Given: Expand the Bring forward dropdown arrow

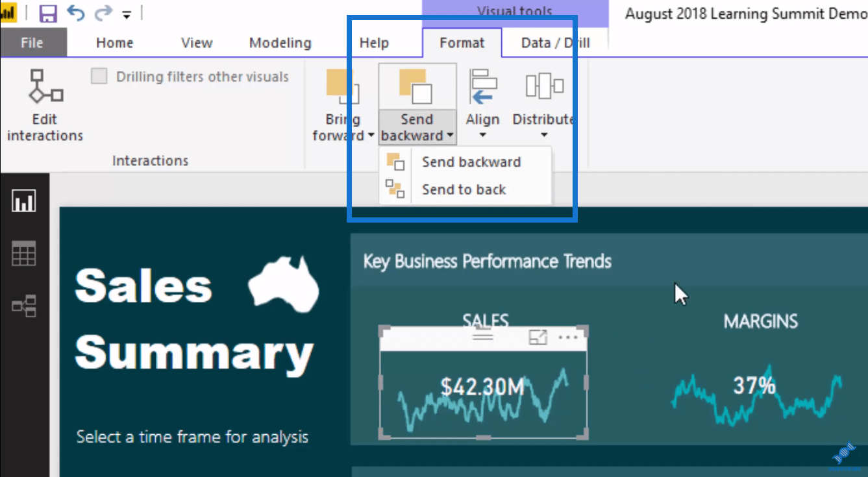Looking at the screenshot, I should tap(371, 136).
